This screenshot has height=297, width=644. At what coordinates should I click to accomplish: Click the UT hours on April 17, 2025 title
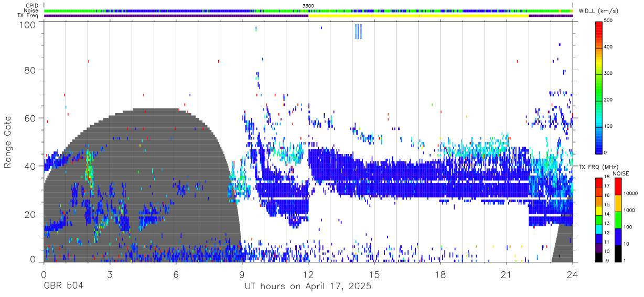[x=308, y=287]
